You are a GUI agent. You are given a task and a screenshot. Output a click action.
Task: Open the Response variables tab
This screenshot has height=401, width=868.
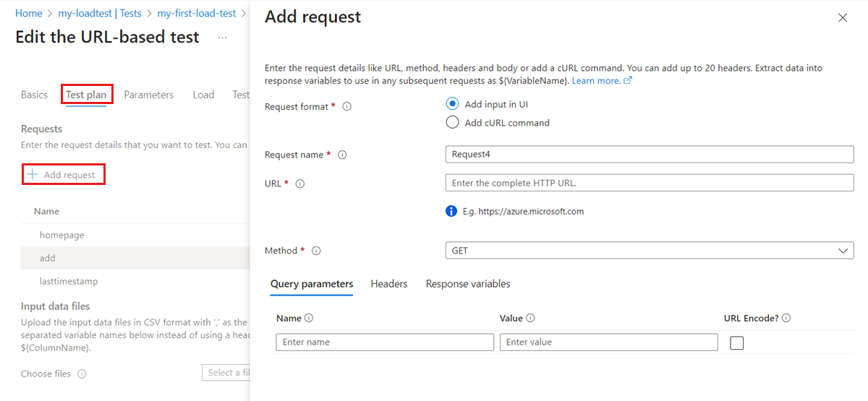[468, 284]
